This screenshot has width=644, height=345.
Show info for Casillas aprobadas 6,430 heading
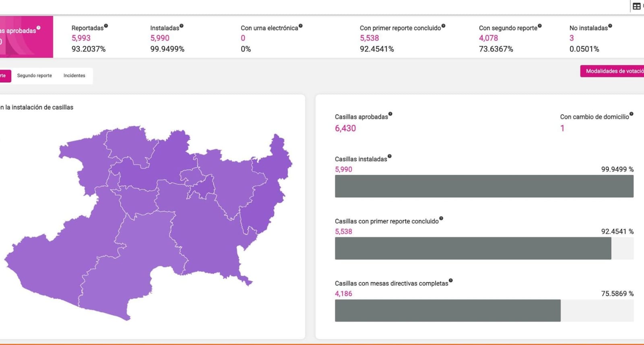point(390,114)
